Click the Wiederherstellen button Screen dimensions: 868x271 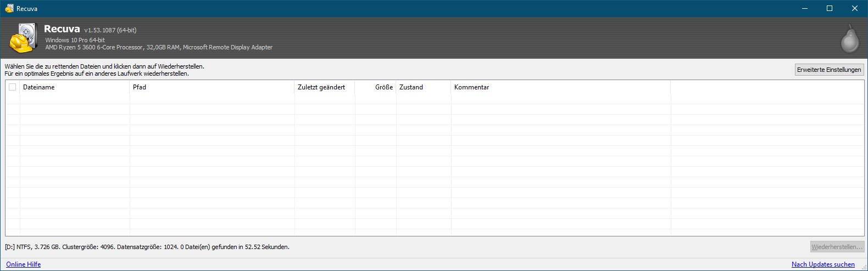click(837, 247)
